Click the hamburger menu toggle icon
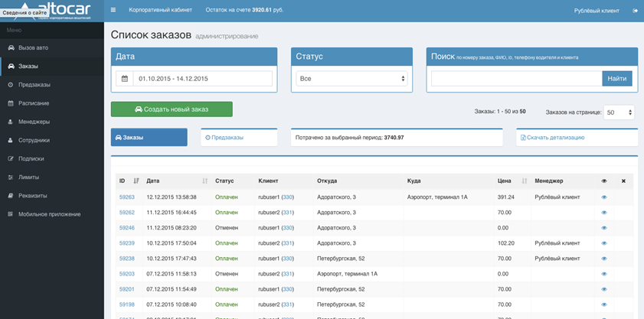 [113, 10]
